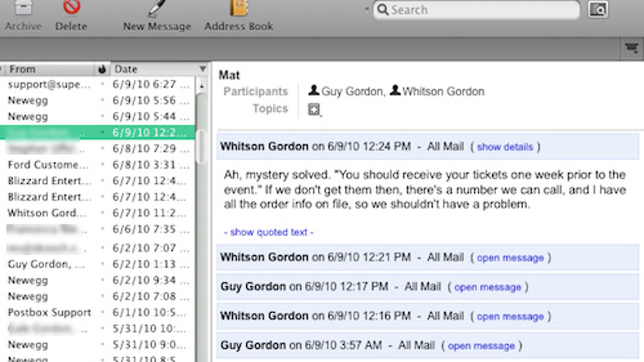Select the Blizzard Entert... message under Ford Custome...
644x362 pixels.
pos(97,181)
